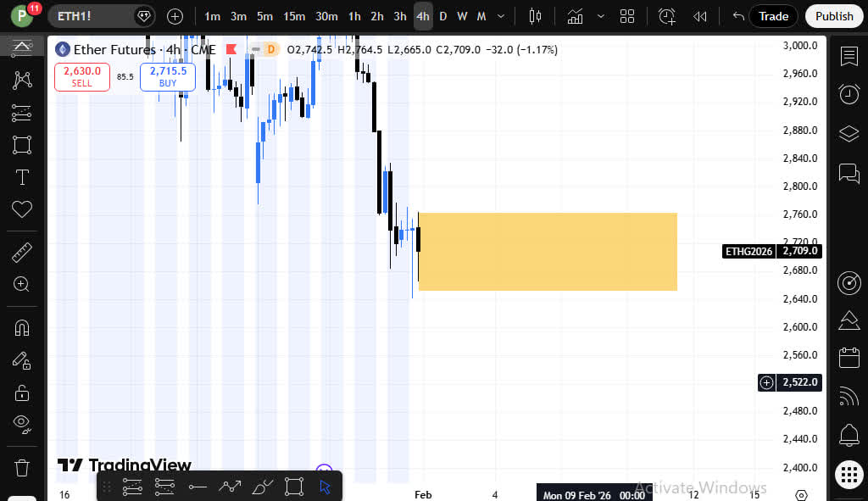Select the yellow highlighted rectangle on chart
The image size is (868, 501).
[x=548, y=252]
